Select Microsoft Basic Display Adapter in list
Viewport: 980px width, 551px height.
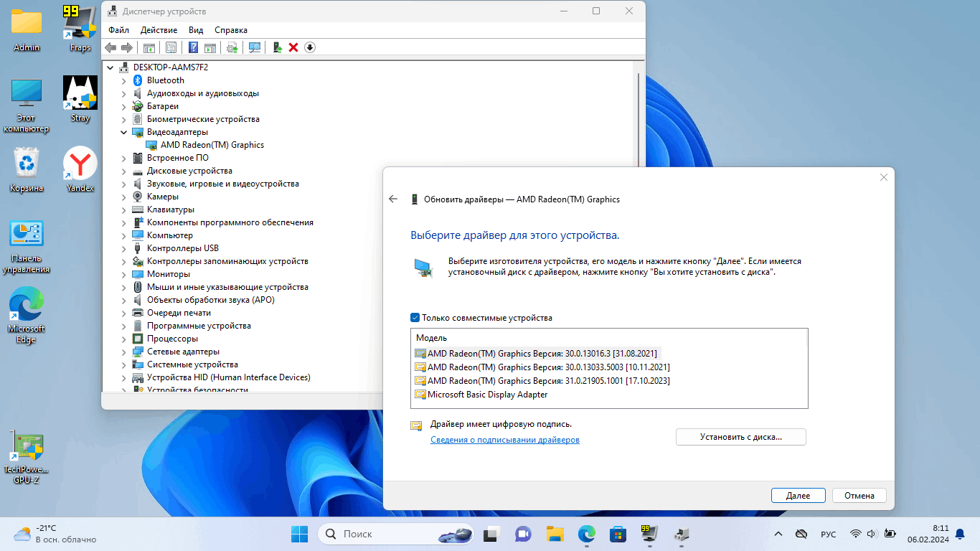pyautogui.click(x=481, y=395)
